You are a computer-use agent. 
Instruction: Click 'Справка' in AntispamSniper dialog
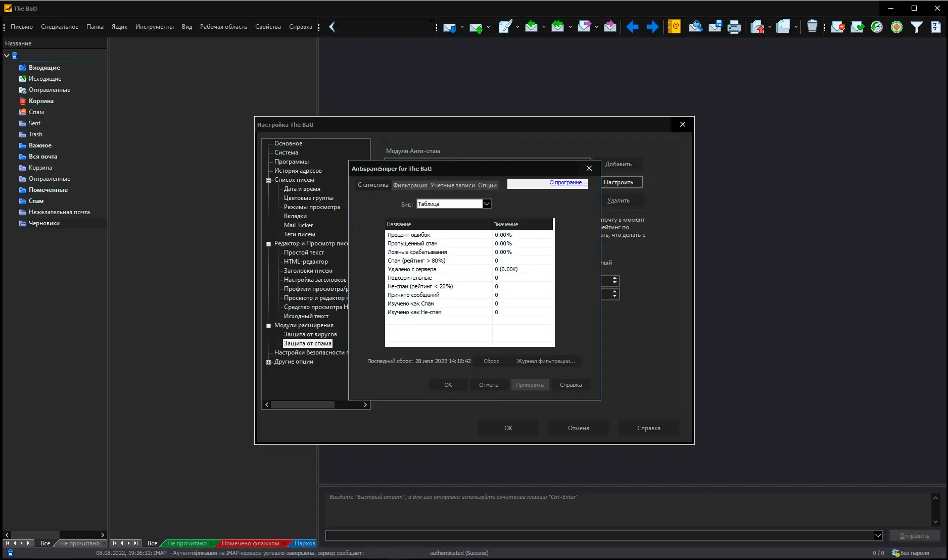571,385
